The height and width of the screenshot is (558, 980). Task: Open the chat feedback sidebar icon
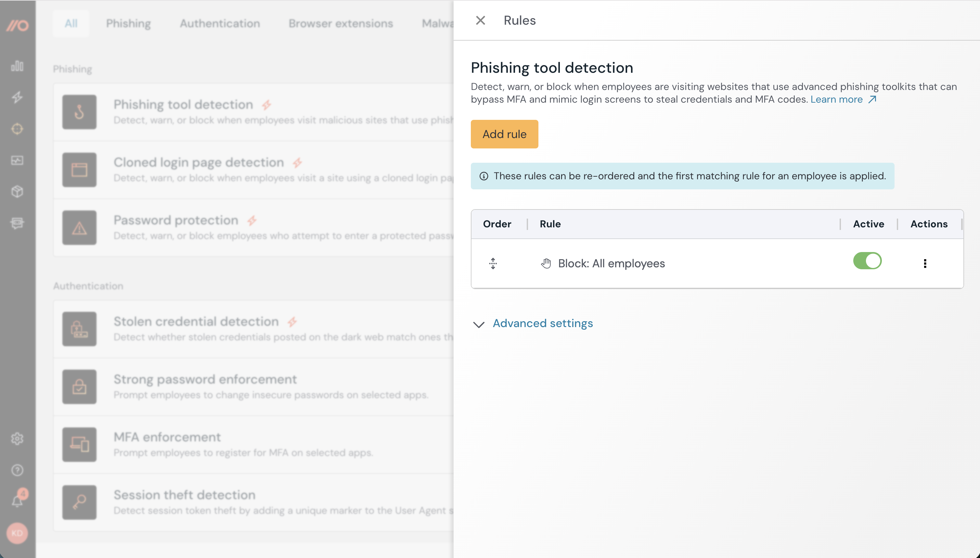17,223
